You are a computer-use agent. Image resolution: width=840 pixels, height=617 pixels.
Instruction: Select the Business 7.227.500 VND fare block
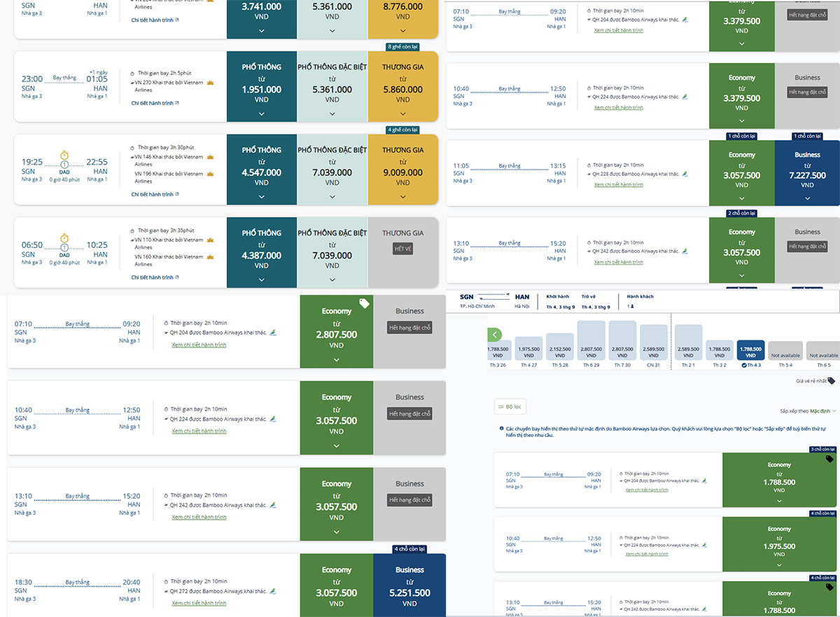[x=807, y=173]
